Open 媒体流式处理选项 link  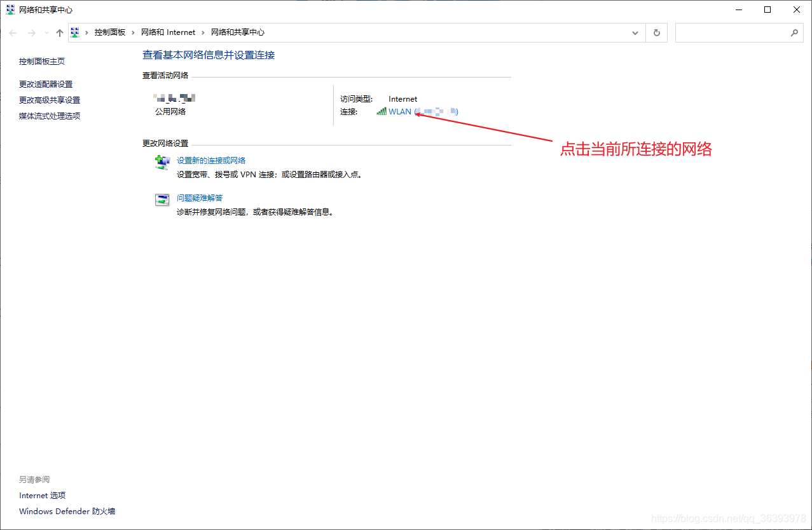coord(50,116)
